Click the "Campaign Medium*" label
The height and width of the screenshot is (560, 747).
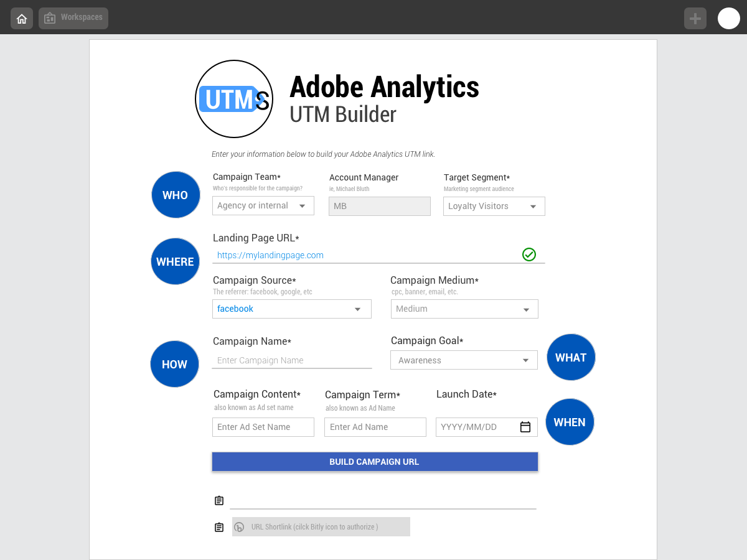[435, 281]
